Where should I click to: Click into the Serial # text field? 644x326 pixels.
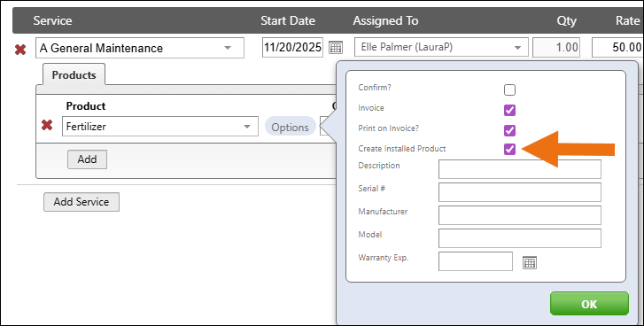(520, 192)
